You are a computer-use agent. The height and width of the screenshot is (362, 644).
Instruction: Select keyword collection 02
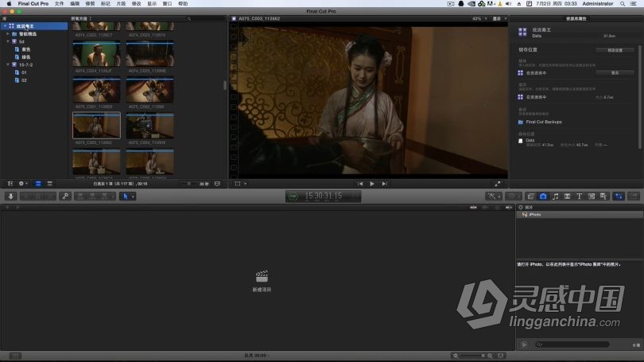24,80
